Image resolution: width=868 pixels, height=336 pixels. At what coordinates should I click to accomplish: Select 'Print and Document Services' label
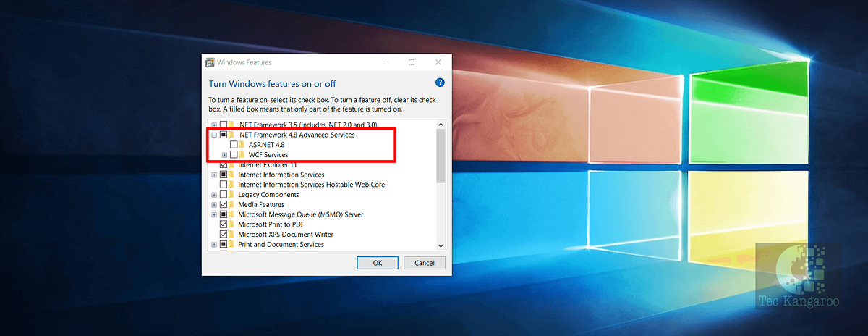click(x=281, y=245)
